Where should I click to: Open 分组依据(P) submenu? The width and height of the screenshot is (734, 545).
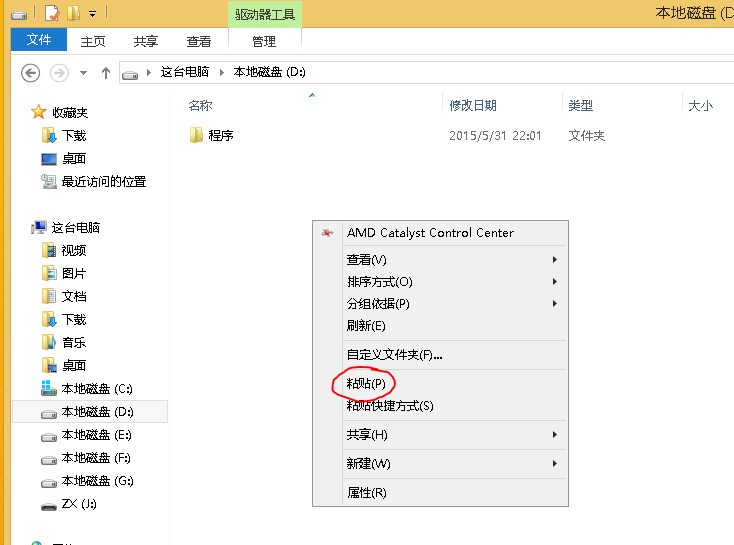click(440, 303)
